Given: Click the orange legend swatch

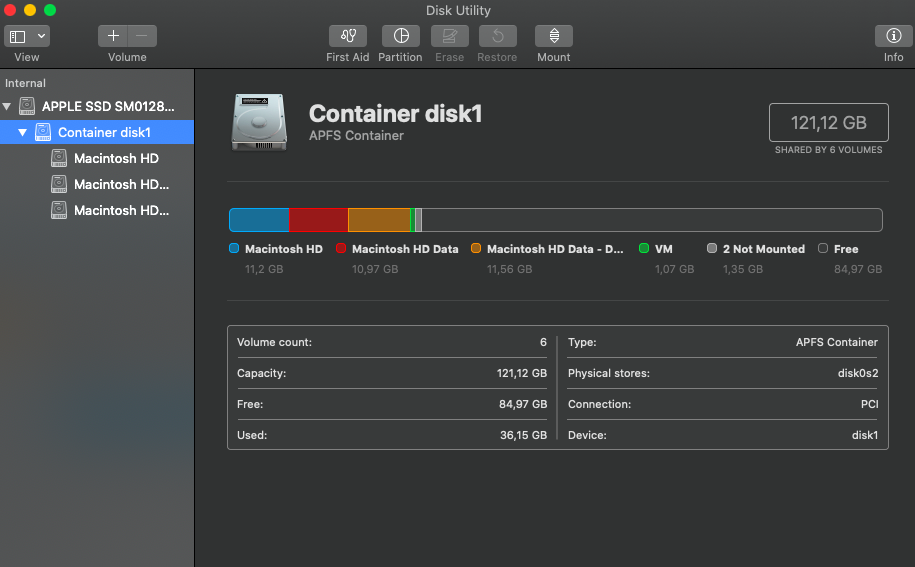Looking at the screenshot, I should click(476, 248).
